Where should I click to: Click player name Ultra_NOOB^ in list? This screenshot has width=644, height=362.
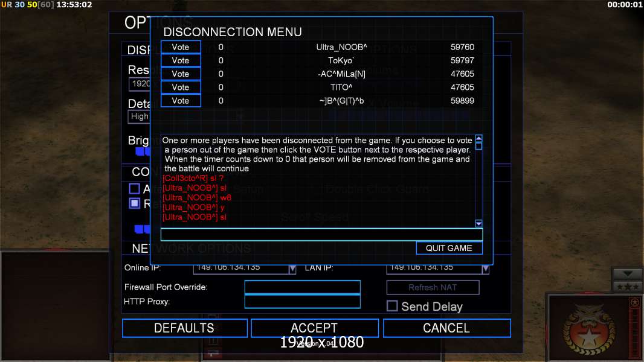pos(341,47)
